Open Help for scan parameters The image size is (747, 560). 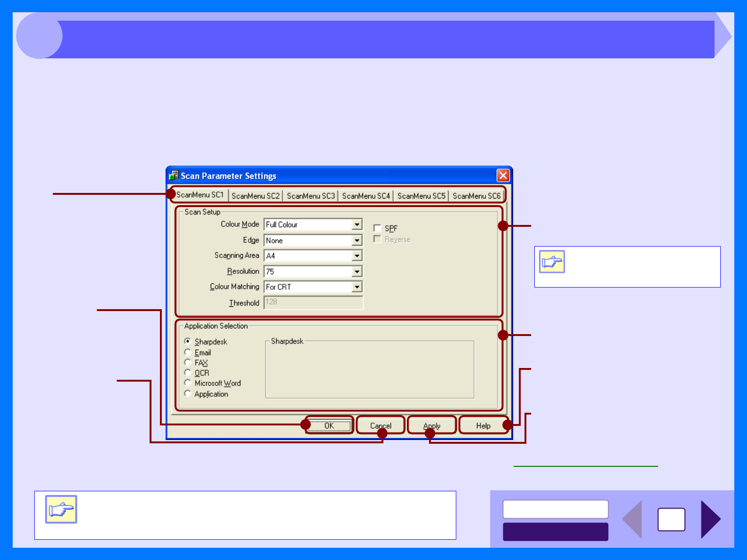483,425
